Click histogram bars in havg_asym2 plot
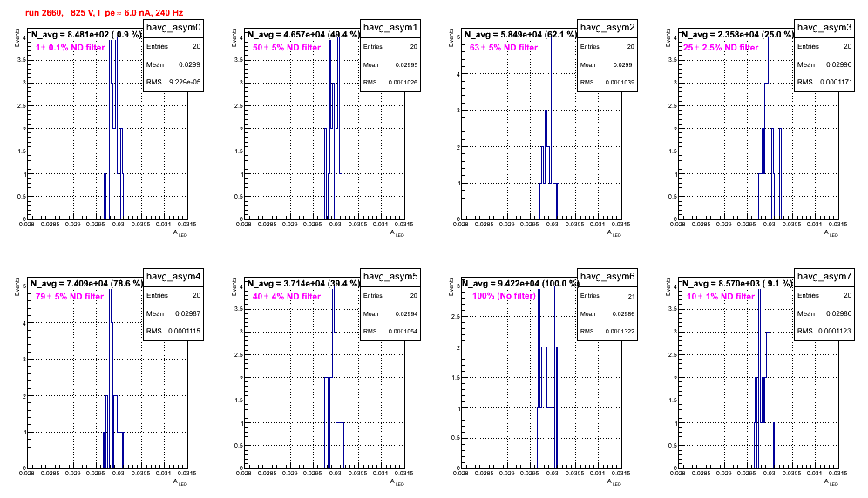This screenshot has width=868, height=498. tap(550, 130)
